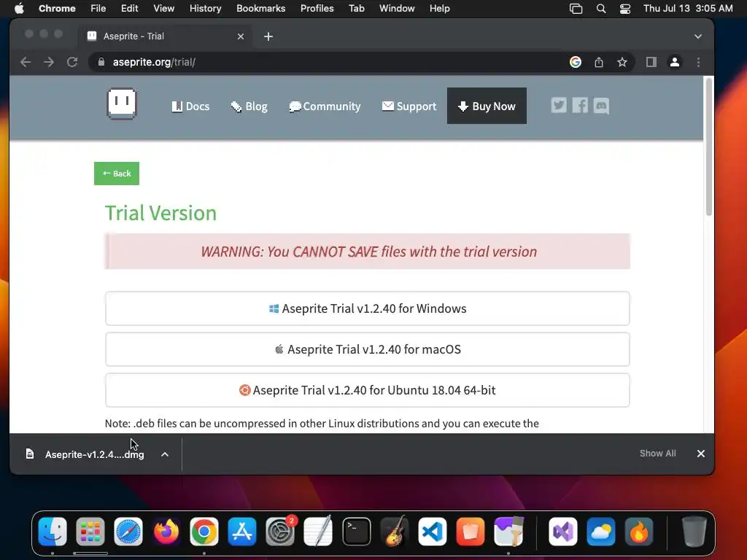
Task: Toggle the Chrome side panel icon
Action: [x=651, y=62]
